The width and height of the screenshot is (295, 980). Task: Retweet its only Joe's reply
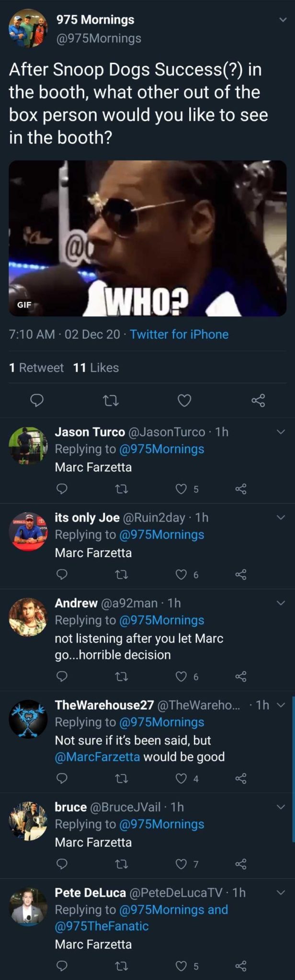click(x=122, y=574)
